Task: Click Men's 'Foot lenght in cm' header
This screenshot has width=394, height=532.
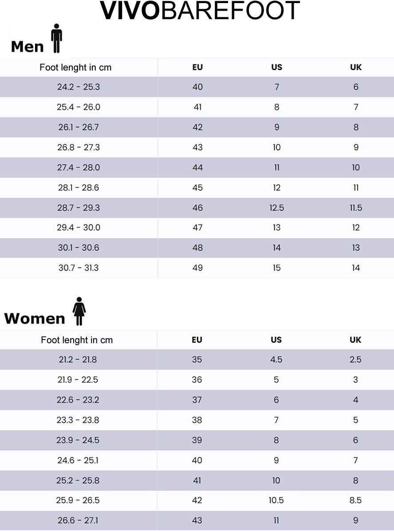Action: [x=75, y=67]
